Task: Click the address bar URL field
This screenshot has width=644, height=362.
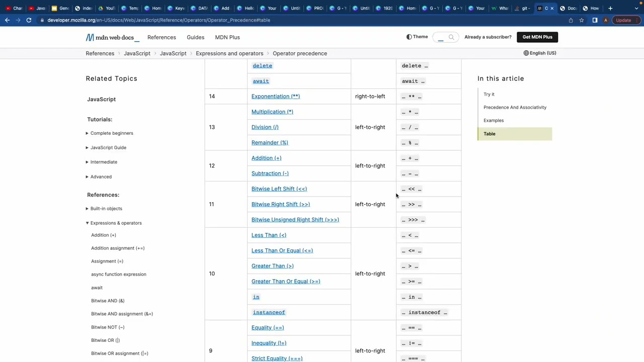Action: (x=302, y=20)
